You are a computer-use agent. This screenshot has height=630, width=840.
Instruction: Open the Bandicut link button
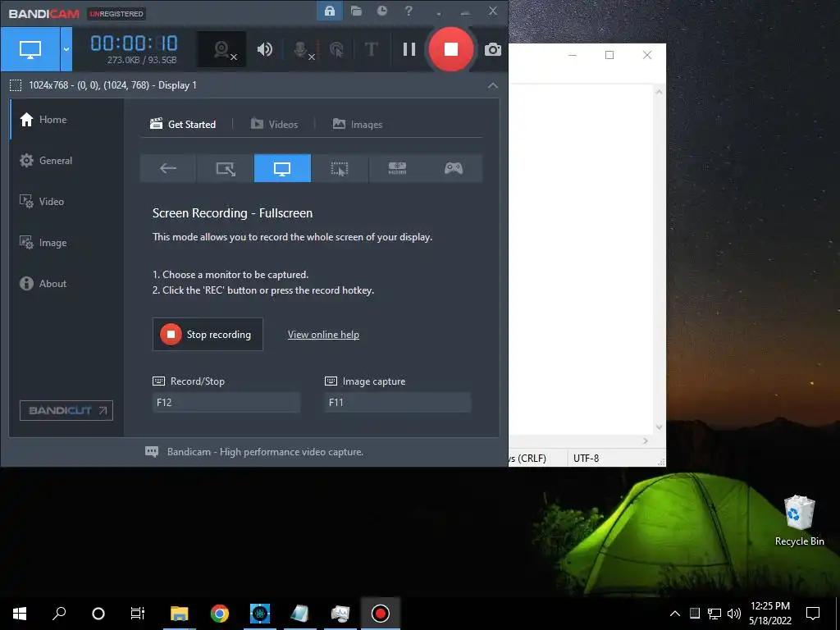click(x=66, y=410)
